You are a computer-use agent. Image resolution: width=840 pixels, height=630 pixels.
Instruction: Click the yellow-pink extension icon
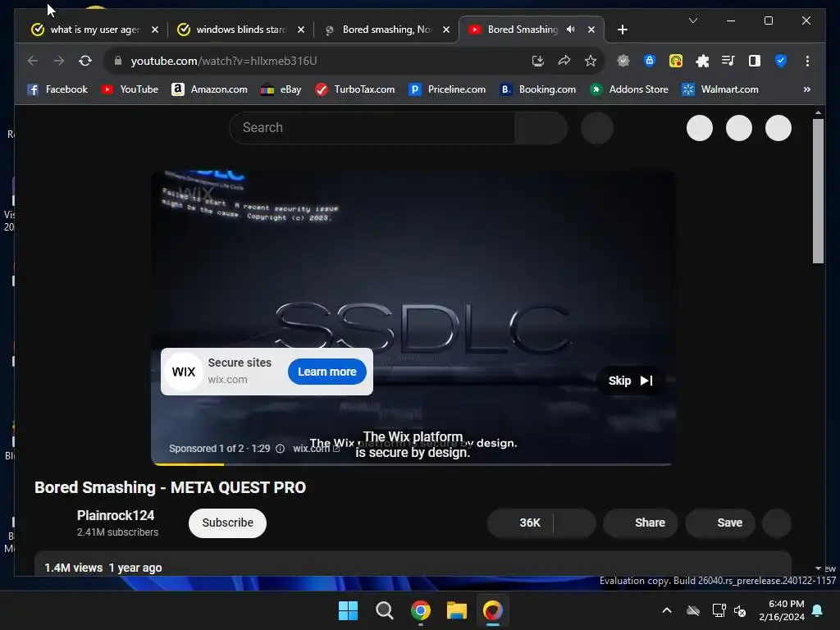coord(676,61)
